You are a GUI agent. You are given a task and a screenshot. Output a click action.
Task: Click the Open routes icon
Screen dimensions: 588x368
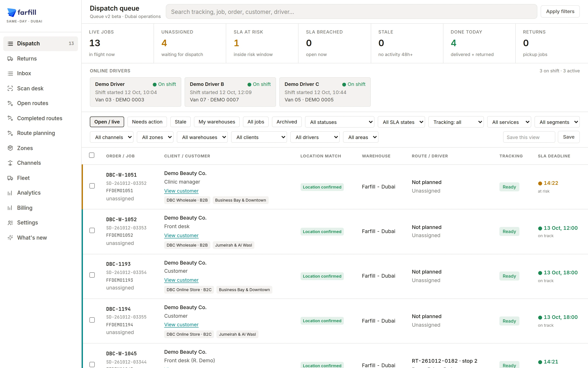tap(10, 103)
